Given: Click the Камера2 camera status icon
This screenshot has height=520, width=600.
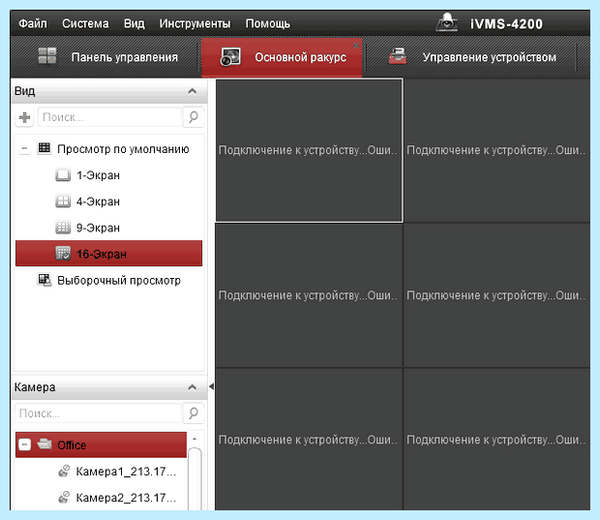Looking at the screenshot, I should click(64, 497).
